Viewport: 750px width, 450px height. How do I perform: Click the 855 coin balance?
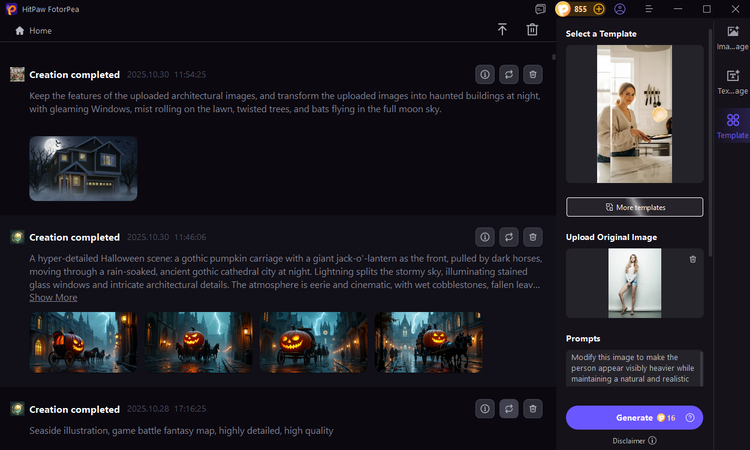coord(580,9)
